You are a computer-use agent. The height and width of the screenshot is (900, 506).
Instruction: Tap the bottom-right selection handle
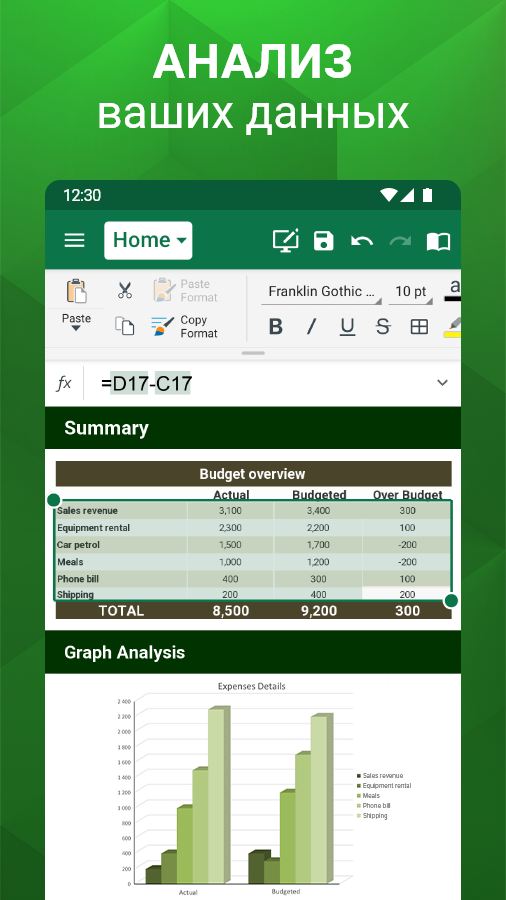(x=451, y=601)
